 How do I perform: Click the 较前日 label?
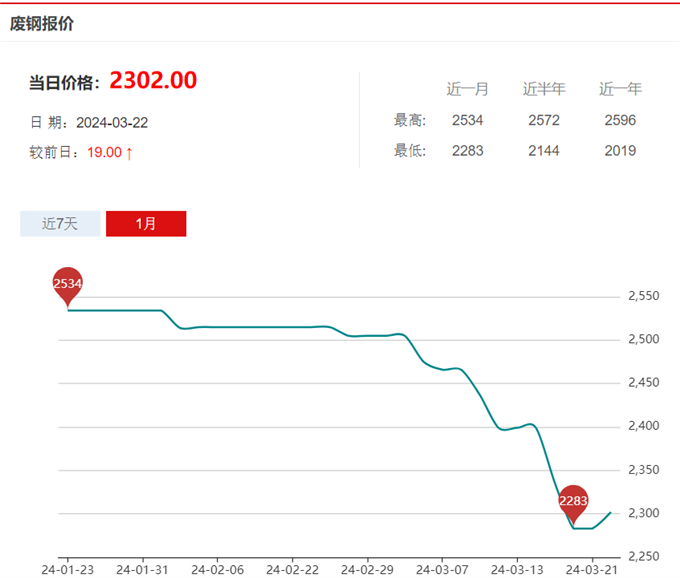54,153
